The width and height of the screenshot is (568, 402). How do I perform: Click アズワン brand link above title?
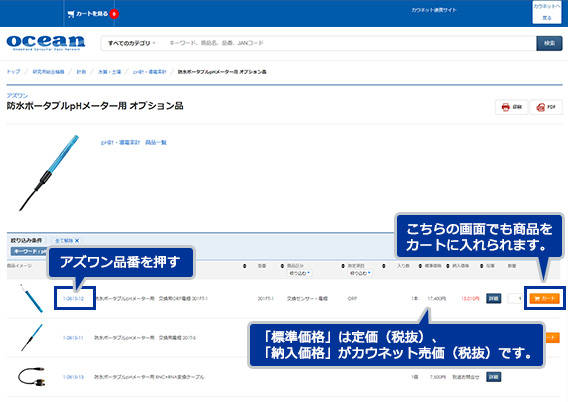[17, 95]
